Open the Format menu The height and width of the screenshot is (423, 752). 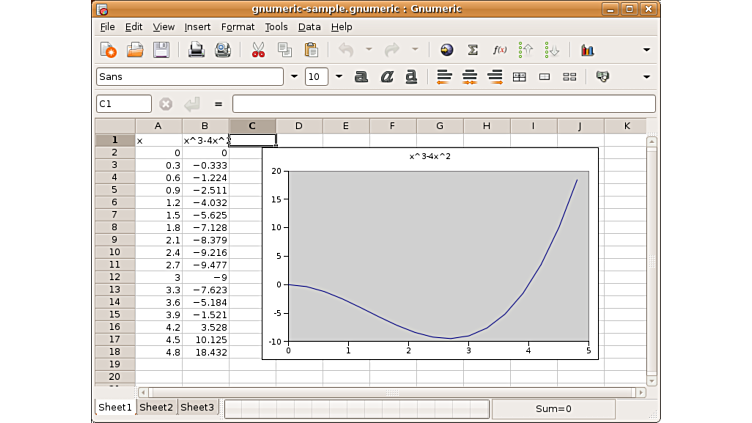tap(237, 27)
